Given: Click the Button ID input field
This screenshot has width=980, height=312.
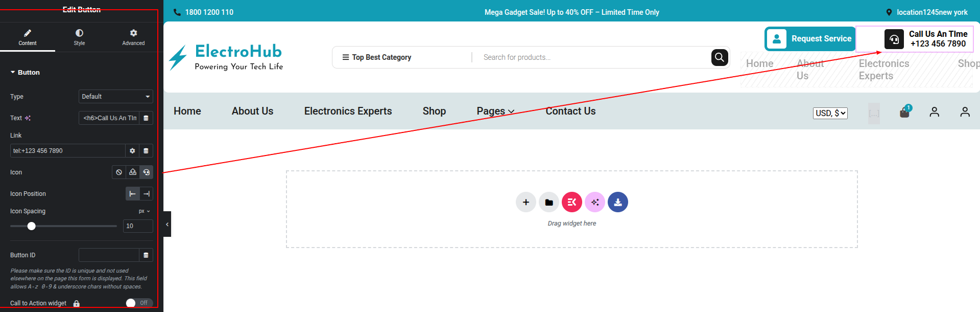Looking at the screenshot, I should point(109,255).
